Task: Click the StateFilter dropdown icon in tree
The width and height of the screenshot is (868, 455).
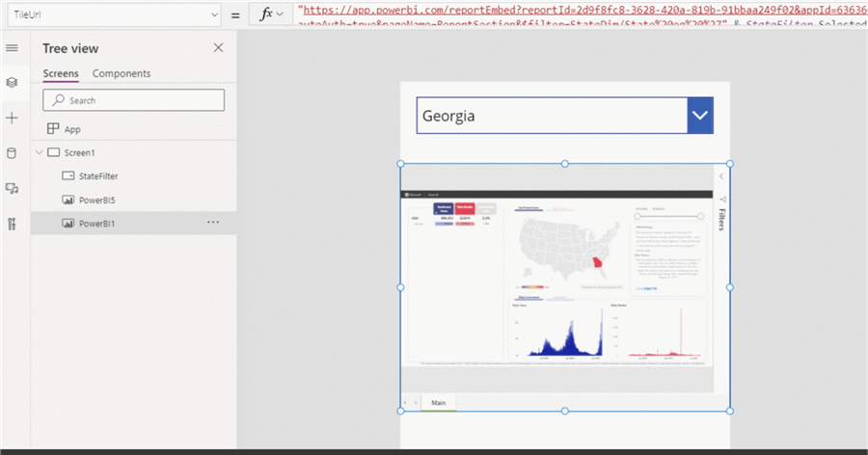Action: pos(68,176)
